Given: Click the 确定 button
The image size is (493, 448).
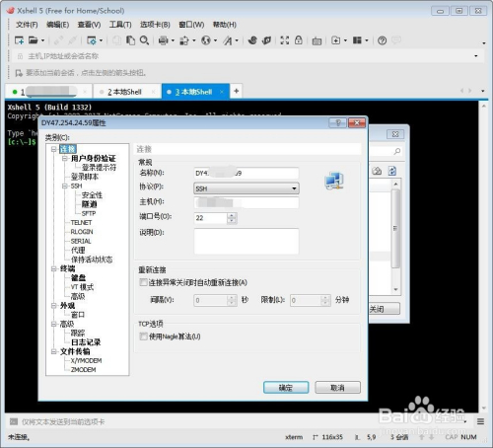Looking at the screenshot, I should [x=286, y=388].
